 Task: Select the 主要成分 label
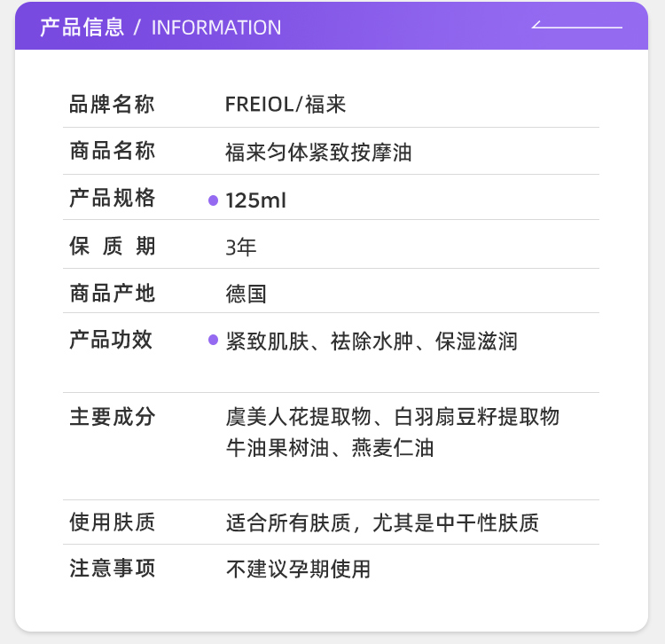(112, 416)
